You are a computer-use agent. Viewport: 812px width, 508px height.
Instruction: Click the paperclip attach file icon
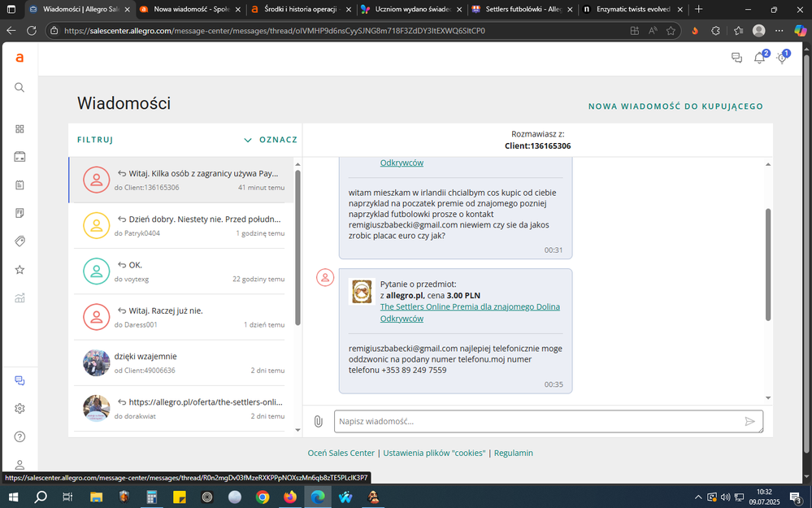(318, 421)
